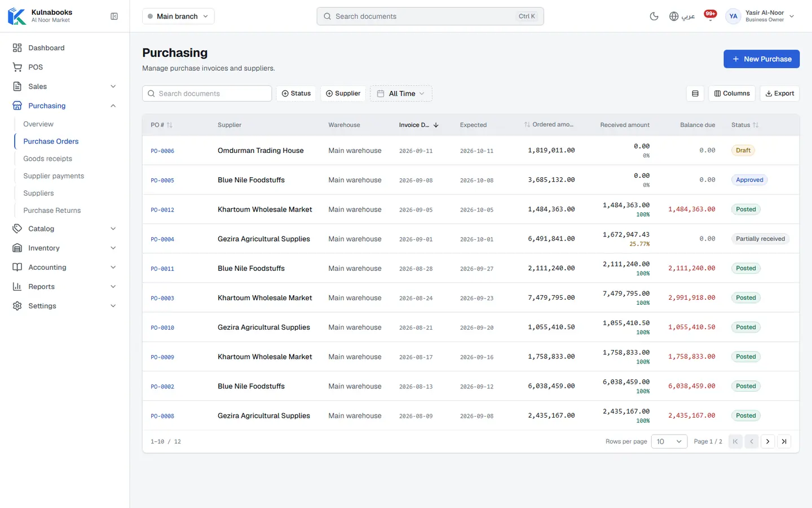Click the YA user avatar
812x508 pixels.
click(733, 16)
